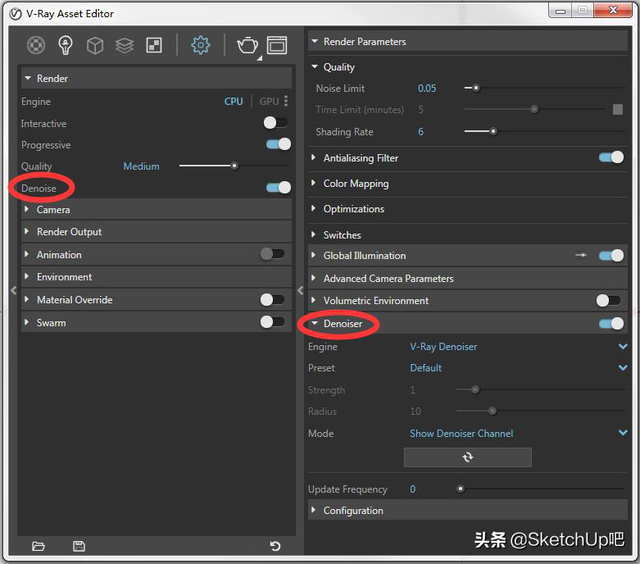Open the Settings gear icon

coord(200,45)
